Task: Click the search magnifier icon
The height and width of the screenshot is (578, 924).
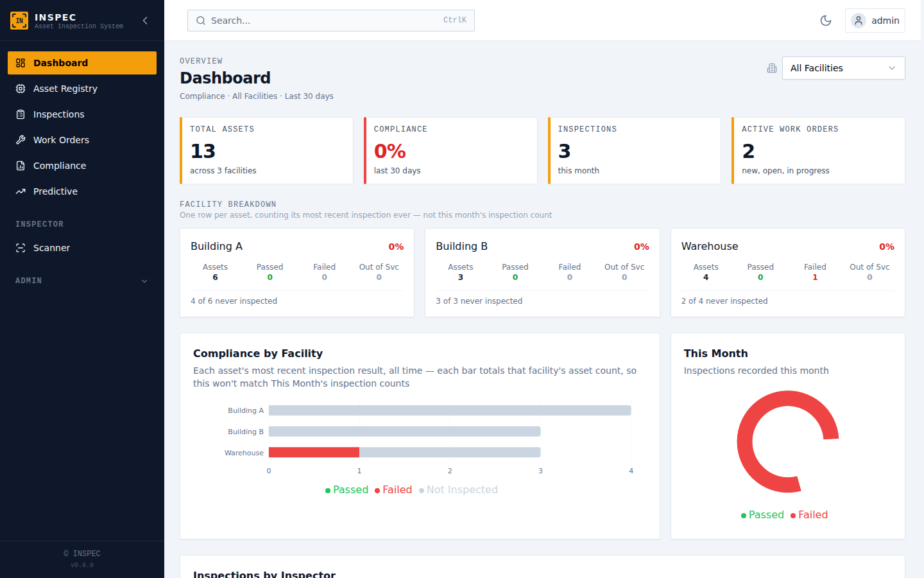Action: pos(201,21)
